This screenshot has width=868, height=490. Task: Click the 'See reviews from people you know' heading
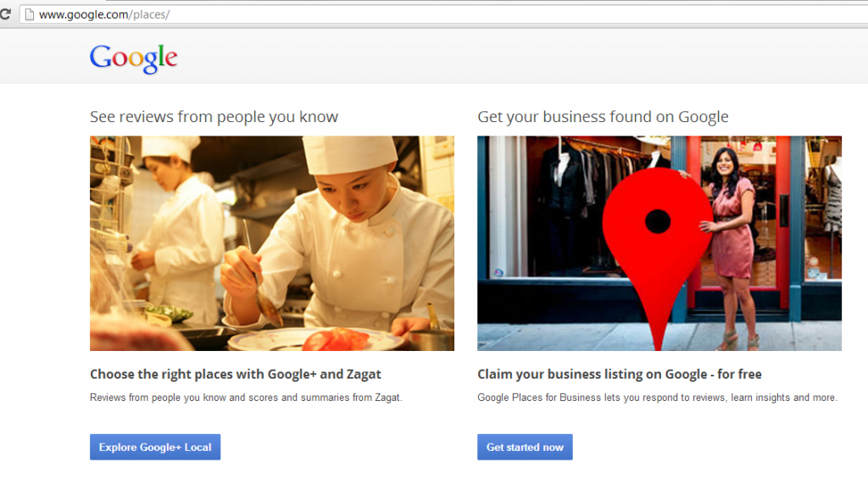[x=214, y=117]
